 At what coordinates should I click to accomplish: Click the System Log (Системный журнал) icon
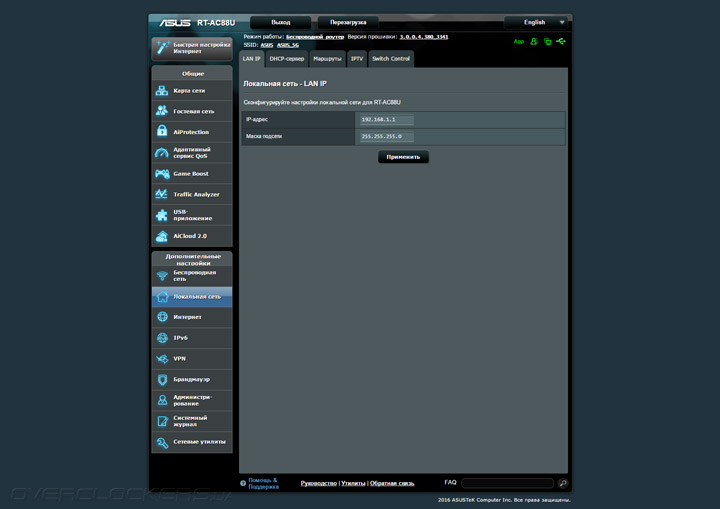coord(162,421)
